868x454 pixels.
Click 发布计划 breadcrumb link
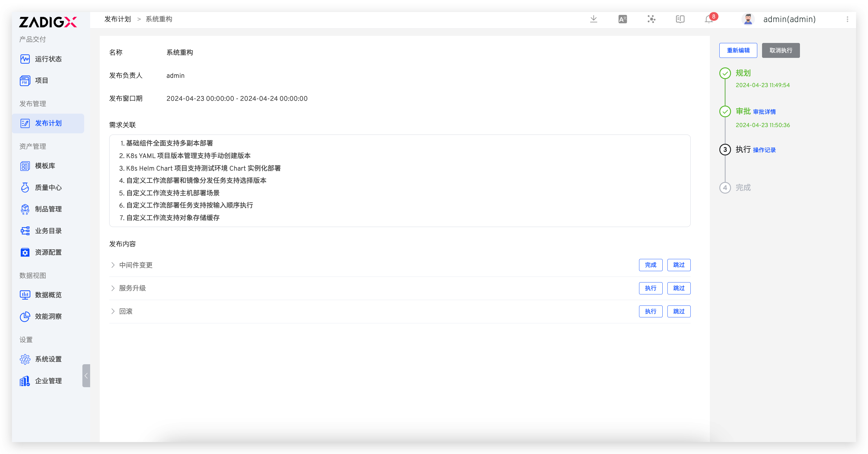pyautogui.click(x=117, y=19)
